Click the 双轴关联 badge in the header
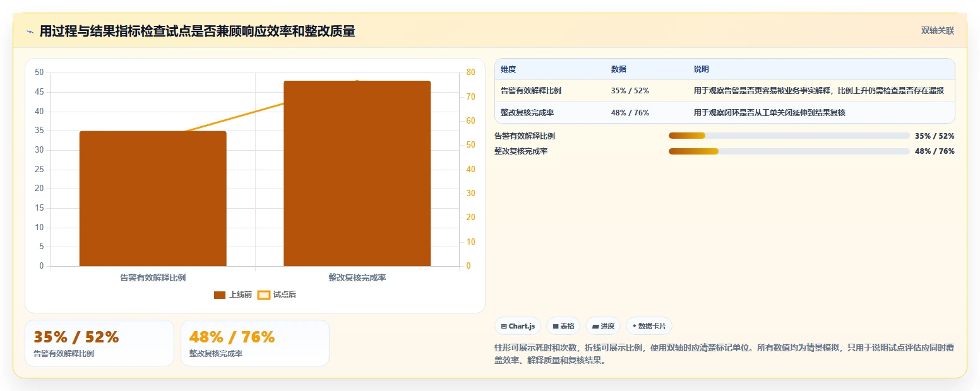Image resolution: width=980 pixels, height=391 pixels. click(938, 31)
